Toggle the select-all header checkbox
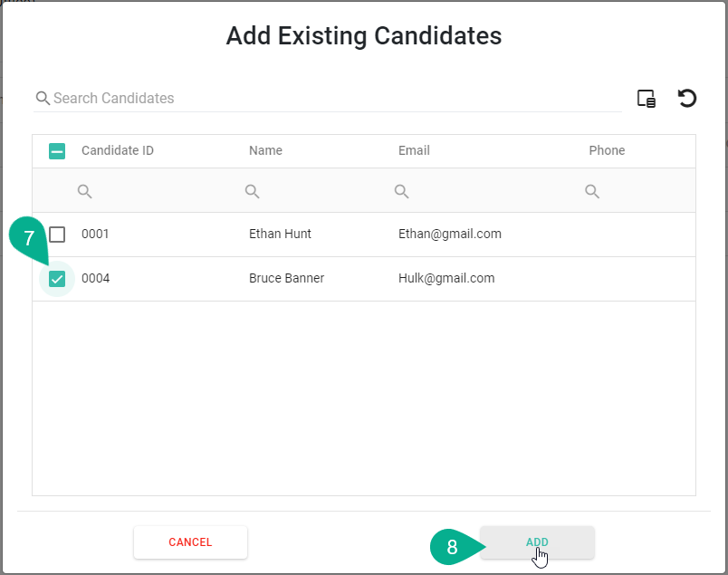This screenshot has width=728, height=575. tap(57, 151)
